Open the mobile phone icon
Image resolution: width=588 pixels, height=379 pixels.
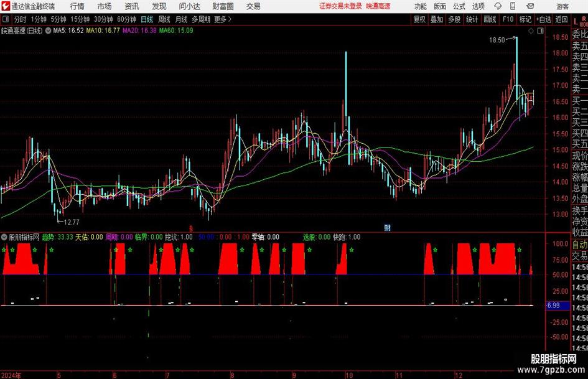pyautogui.click(x=513, y=6)
